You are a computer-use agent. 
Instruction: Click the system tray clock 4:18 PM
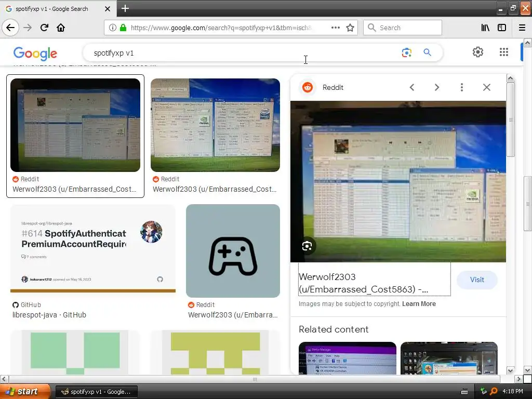coord(512,392)
